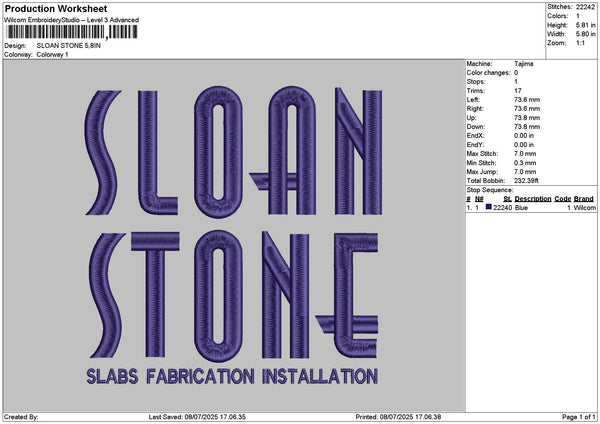600x424 pixels.
Task: Click the 'Page 1 of 1' indicator
Action: coord(579,417)
